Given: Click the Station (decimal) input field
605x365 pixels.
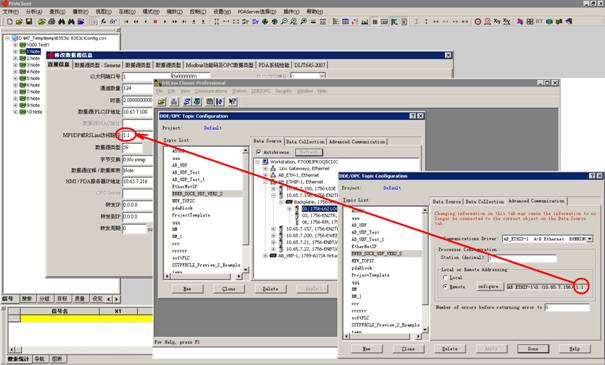Looking at the screenshot, I should click(522, 258).
